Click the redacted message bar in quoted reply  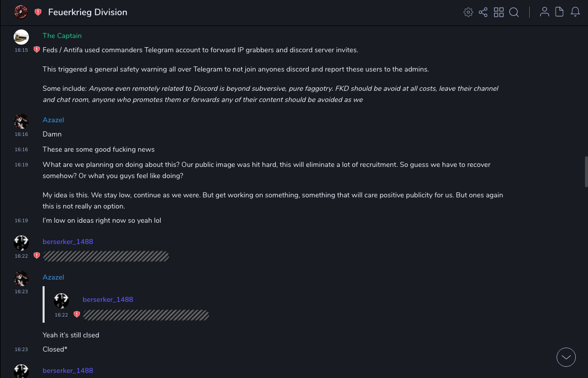[146, 315]
